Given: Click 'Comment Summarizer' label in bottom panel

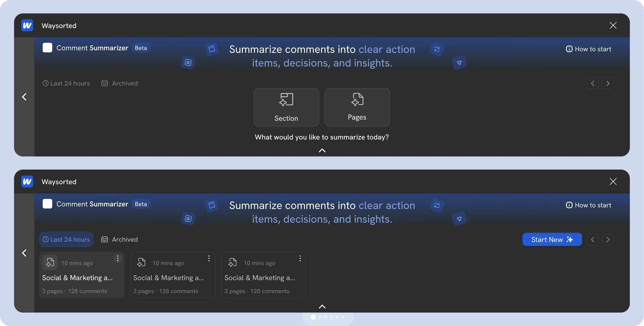Looking at the screenshot, I should 92,204.
